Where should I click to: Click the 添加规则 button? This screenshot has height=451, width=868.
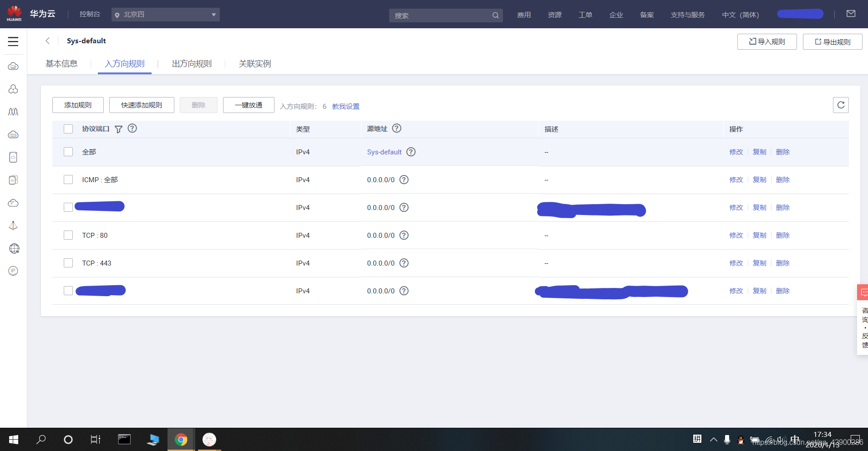78,105
